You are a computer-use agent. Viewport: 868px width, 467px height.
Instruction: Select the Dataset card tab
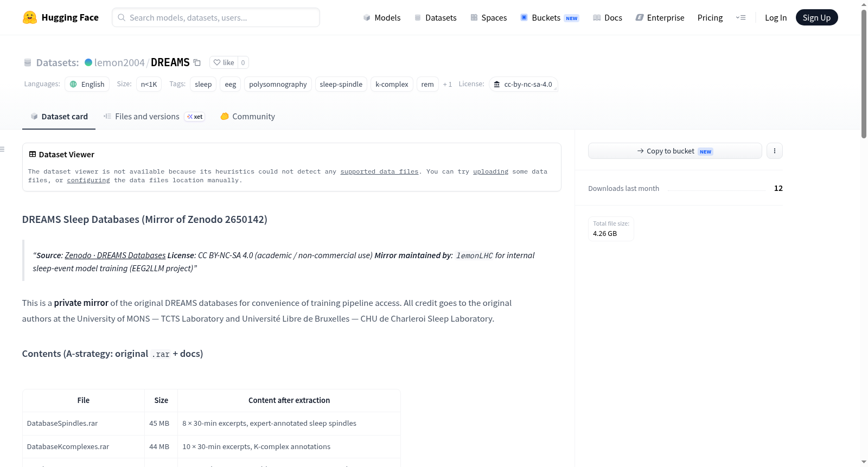coord(59,117)
